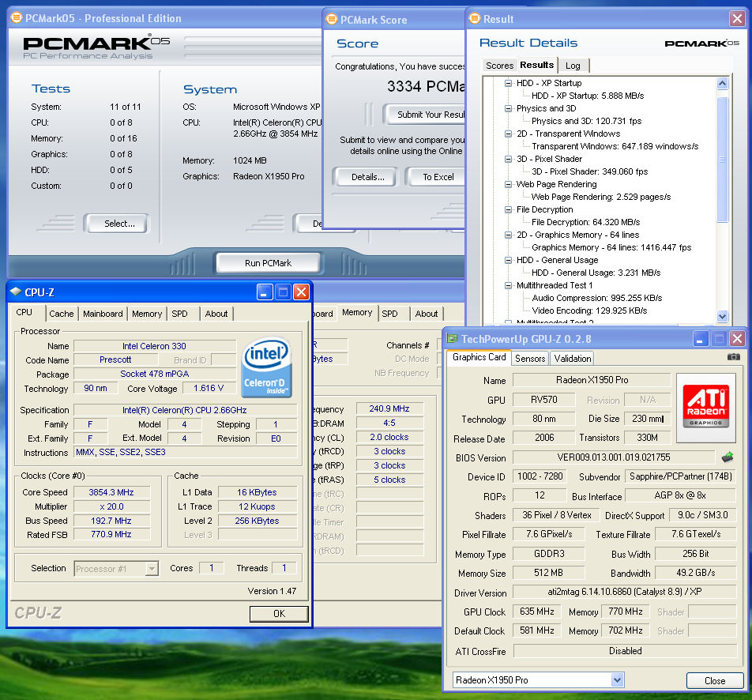Screen dimensions: 752x700
Task: Collapse the File Decryption node
Action: click(508, 209)
